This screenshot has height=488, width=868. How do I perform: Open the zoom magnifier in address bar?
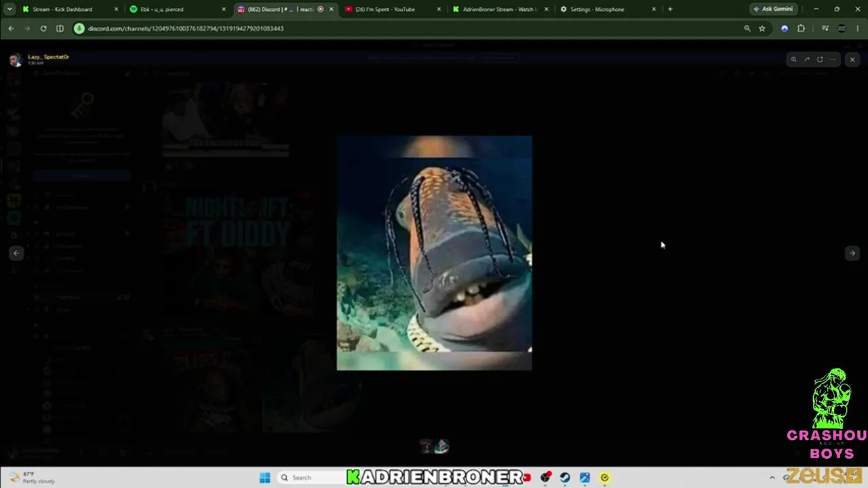pos(747,28)
